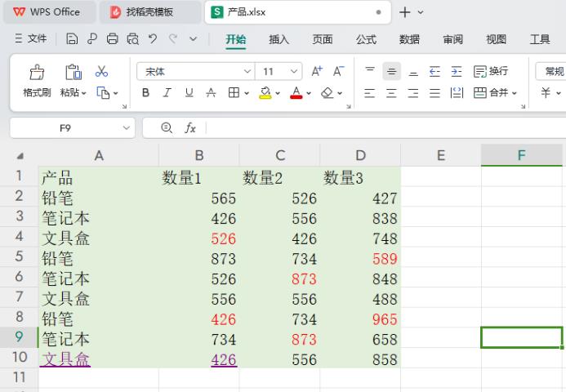The image size is (566, 392).
Task: Center text horizontally
Action: point(391,93)
